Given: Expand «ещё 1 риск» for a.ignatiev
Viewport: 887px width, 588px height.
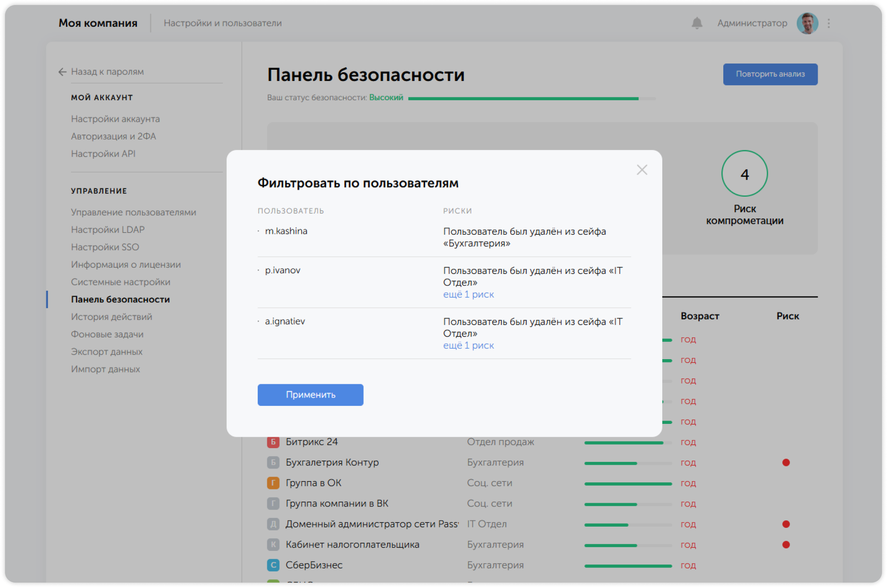Looking at the screenshot, I should (x=468, y=345).
